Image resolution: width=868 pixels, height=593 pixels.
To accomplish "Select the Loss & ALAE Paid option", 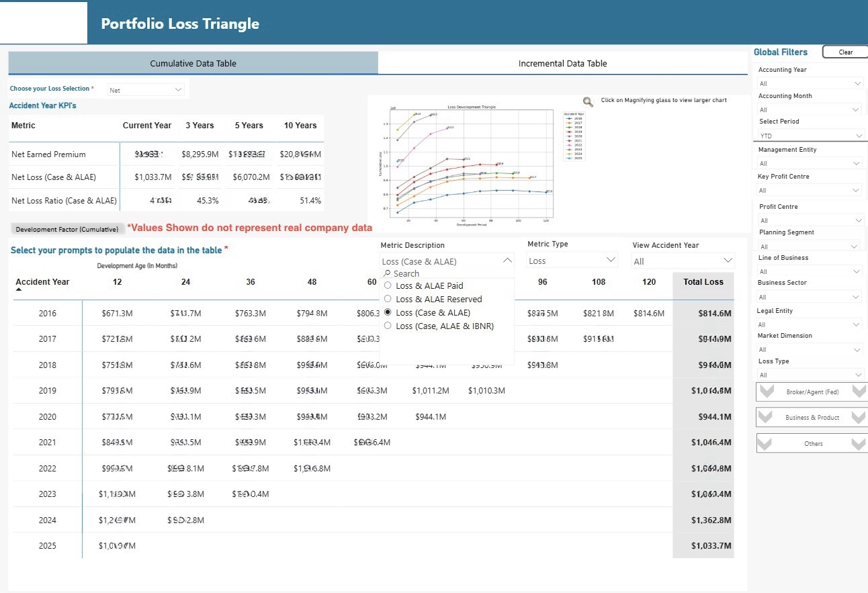I will (x=388, y=286).
